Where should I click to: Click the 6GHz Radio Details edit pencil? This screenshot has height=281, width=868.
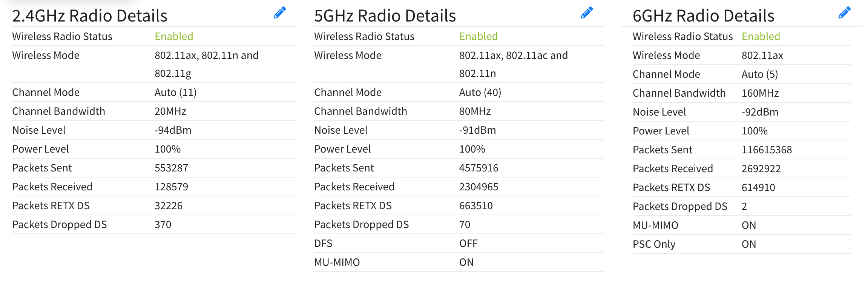tap(844, 13)
